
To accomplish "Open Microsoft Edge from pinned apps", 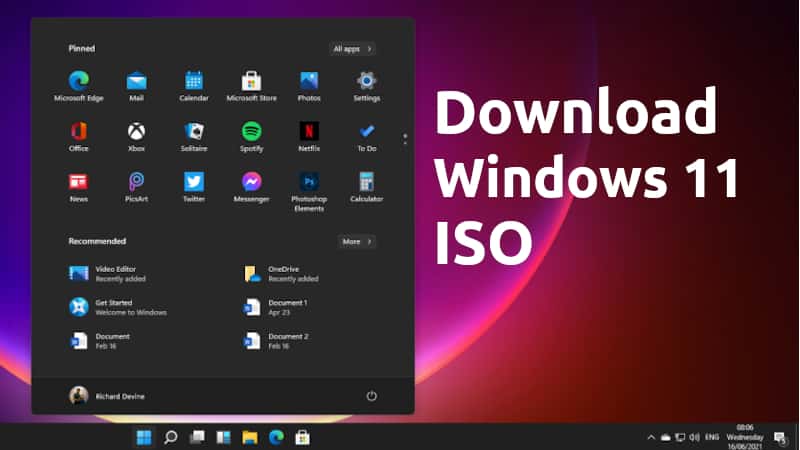I will click(x=79, y=86).
